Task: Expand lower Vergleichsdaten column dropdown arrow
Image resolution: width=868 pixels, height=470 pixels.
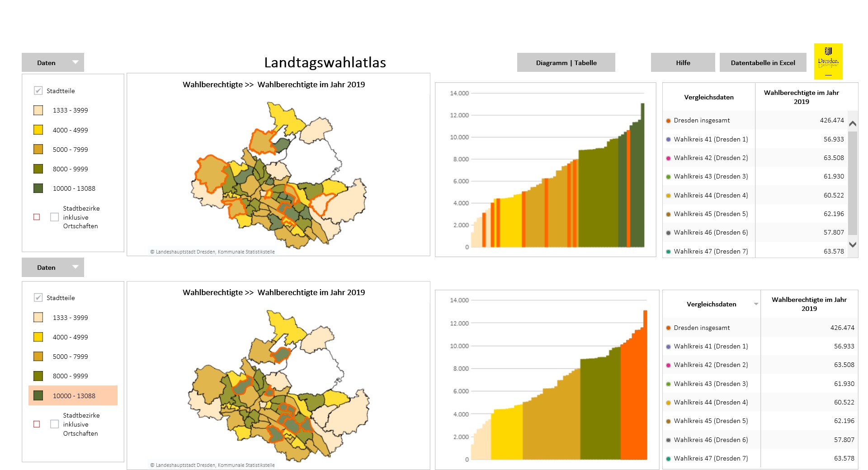Action: point(756,304)
